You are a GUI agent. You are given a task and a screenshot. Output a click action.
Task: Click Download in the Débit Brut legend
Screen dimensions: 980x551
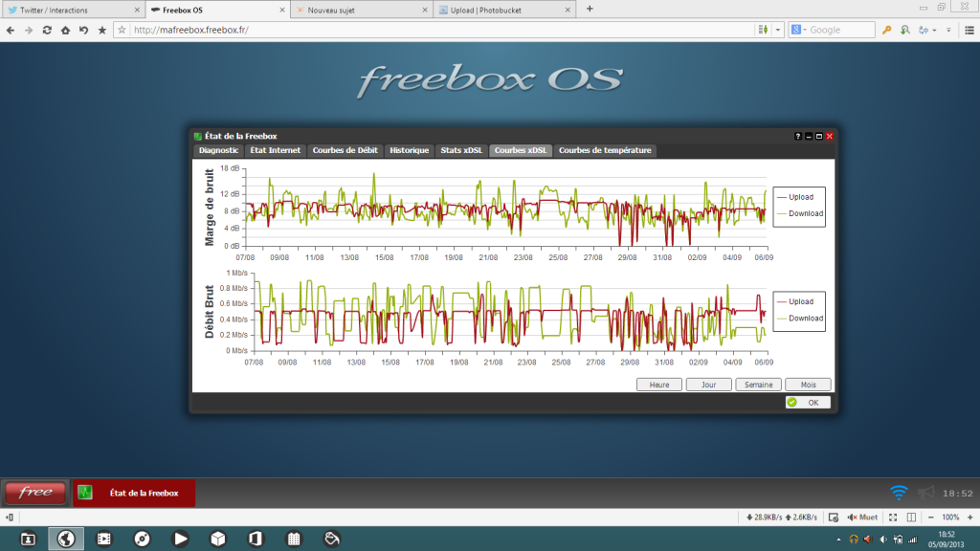806,319
